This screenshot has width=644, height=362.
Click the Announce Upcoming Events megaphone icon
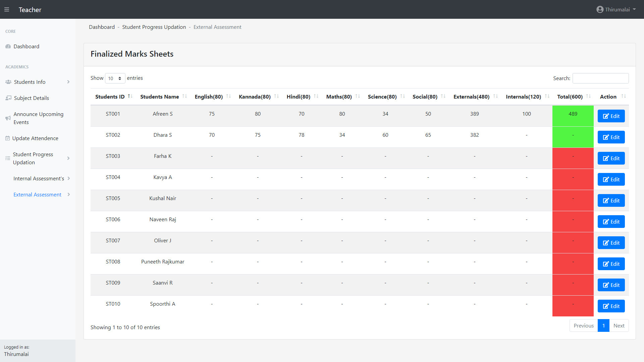8,118
